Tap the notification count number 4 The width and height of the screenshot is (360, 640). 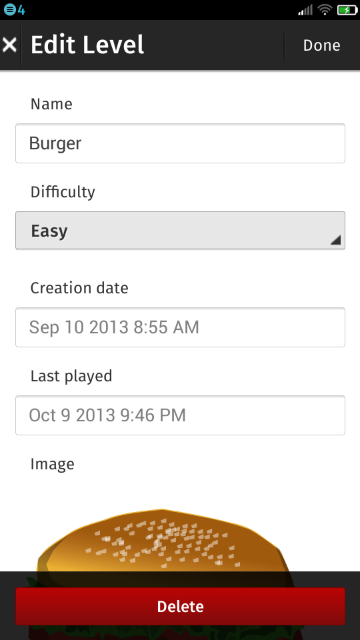[21, 9]
